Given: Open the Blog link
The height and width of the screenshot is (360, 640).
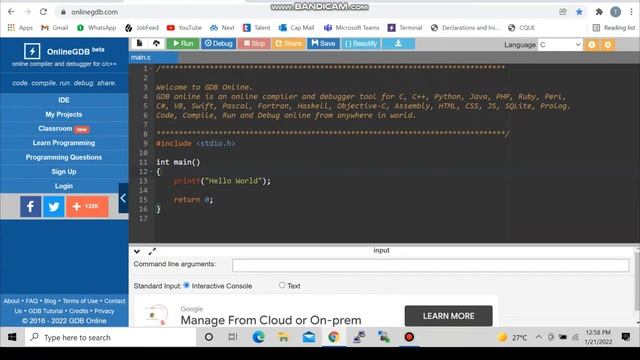Looking at the screenshot, I should coord(50,301).
